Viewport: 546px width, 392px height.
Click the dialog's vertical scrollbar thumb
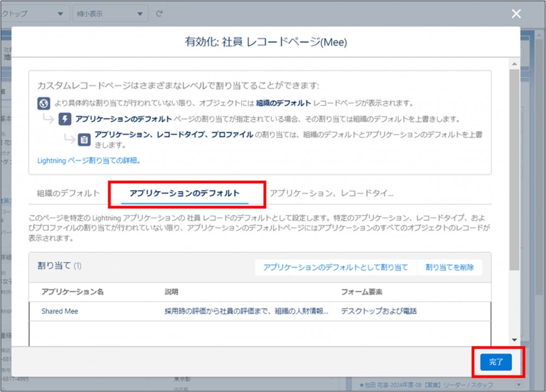(x=514, y=169)
